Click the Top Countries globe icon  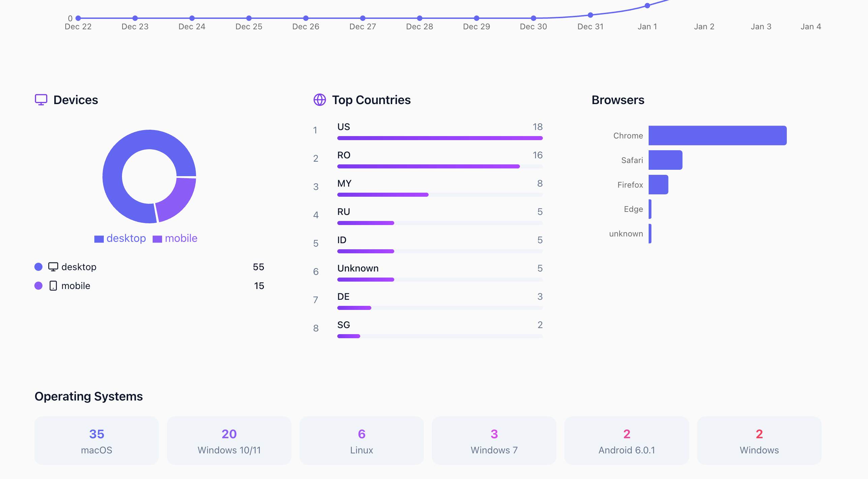tap(319, 100)
